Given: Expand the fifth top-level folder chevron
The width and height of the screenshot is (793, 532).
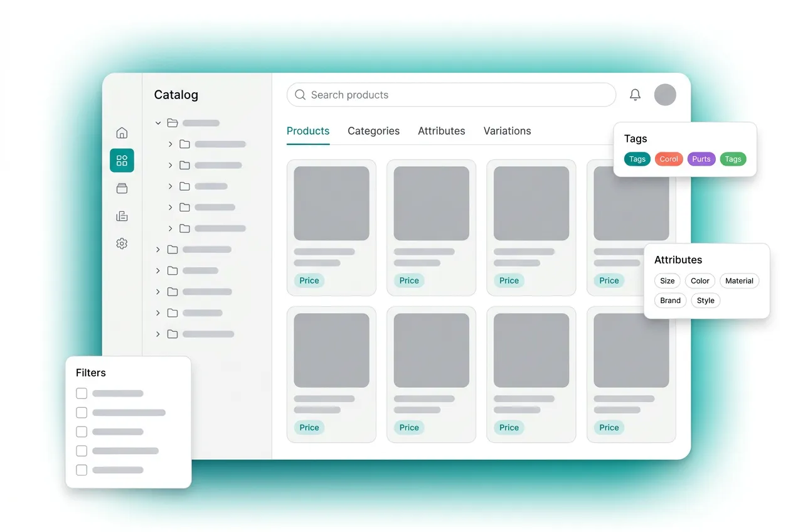Looking at the screenshot, I should coord(158,312).
